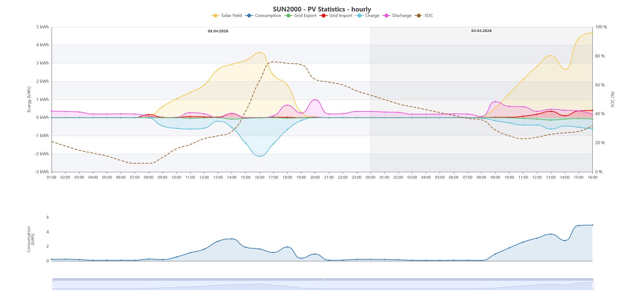Click the "60 %" SOC axis label
644x290 pixels.
600,85
